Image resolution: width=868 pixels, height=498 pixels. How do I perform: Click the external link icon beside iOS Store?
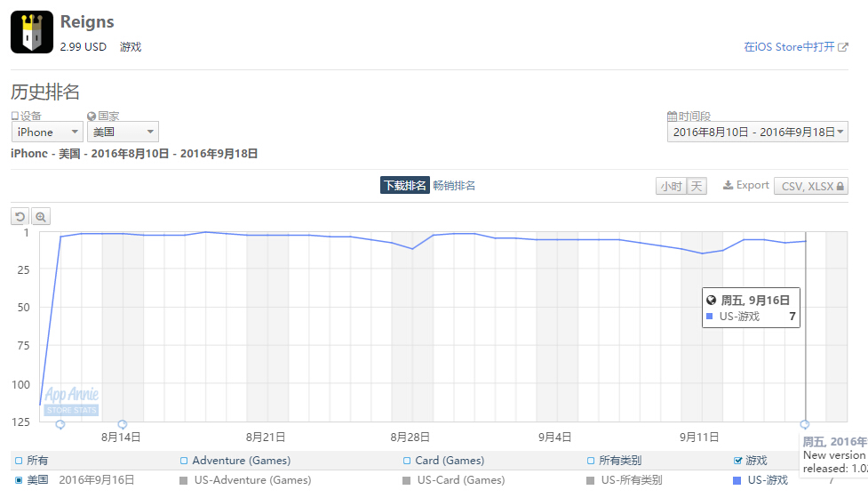pos(842,47)
